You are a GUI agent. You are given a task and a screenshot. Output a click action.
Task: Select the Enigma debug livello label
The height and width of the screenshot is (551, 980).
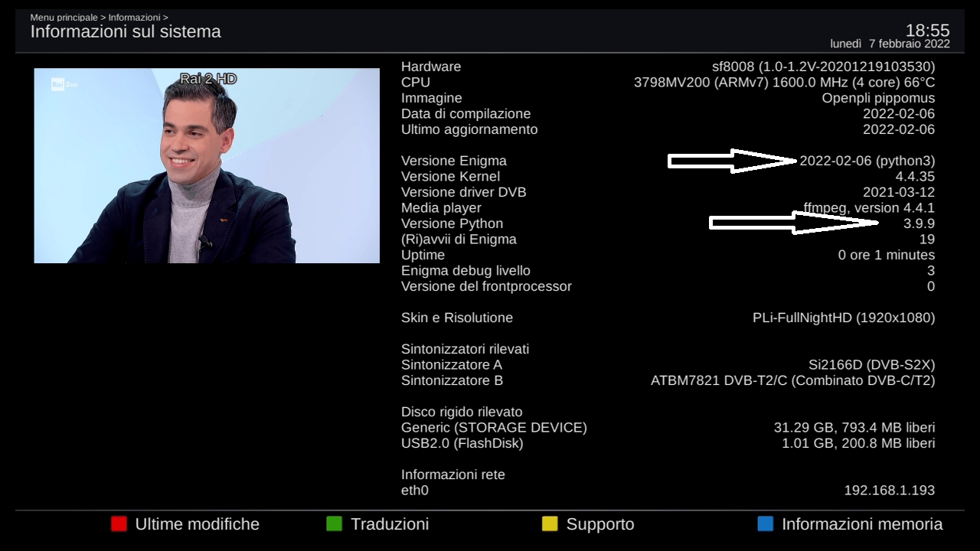[465, 271]
